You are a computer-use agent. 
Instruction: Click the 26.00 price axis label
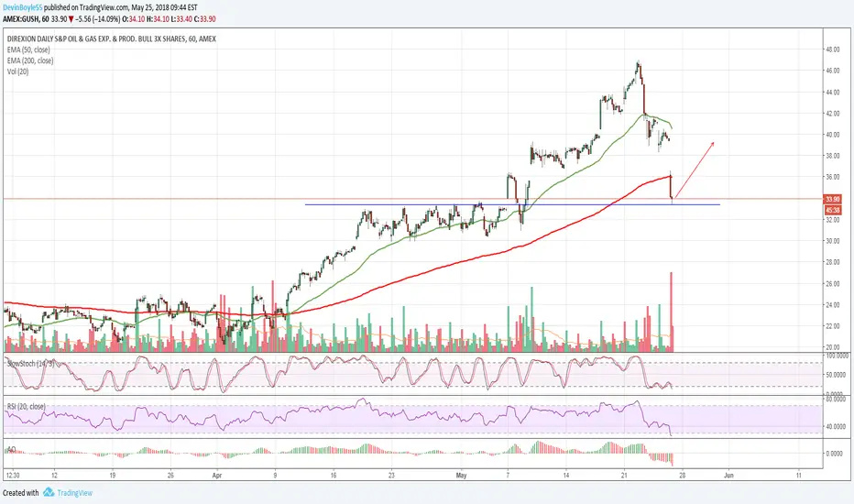832,283
